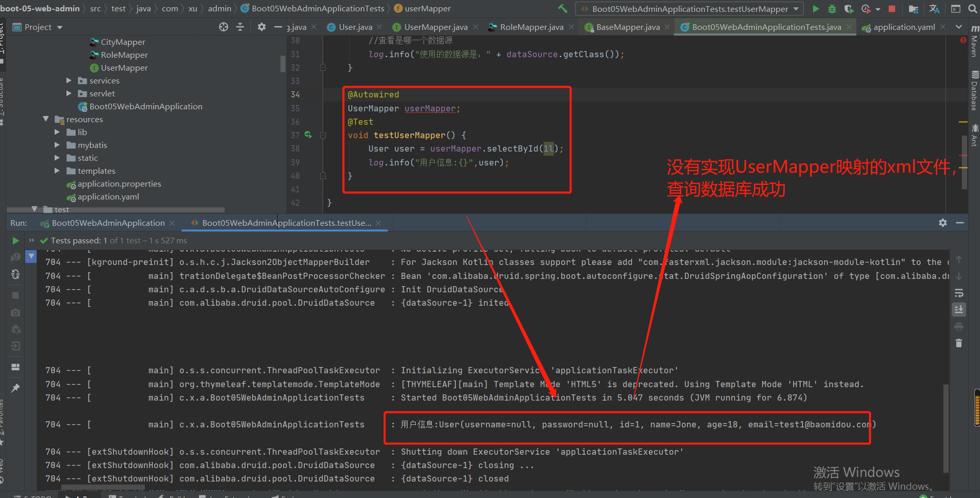
Task: Run with coverage from the top toolbar
Action: (849, 9)
